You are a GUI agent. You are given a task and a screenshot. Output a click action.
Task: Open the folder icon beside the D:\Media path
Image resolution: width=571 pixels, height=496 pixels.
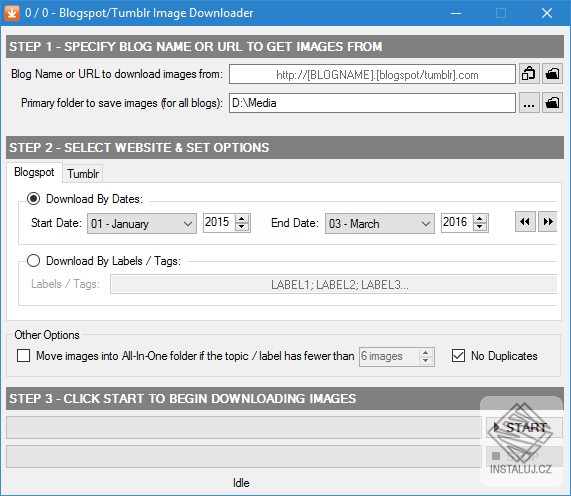(x=552, y=103)
